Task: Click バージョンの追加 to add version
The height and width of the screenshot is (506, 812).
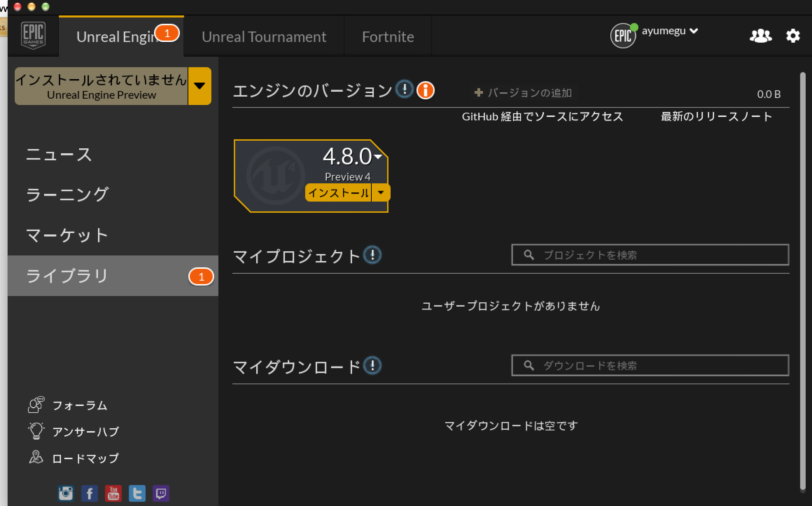Action: coord(523,93)
